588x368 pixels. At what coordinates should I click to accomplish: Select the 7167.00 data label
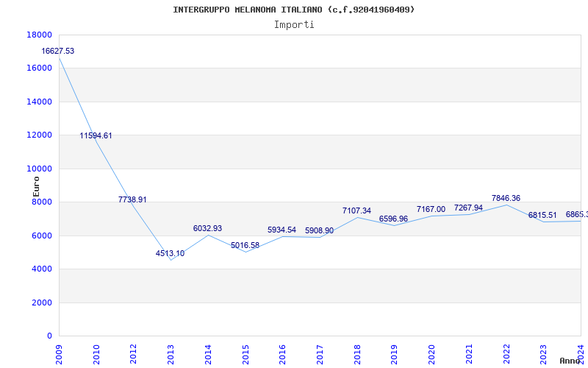pos(431,209)
